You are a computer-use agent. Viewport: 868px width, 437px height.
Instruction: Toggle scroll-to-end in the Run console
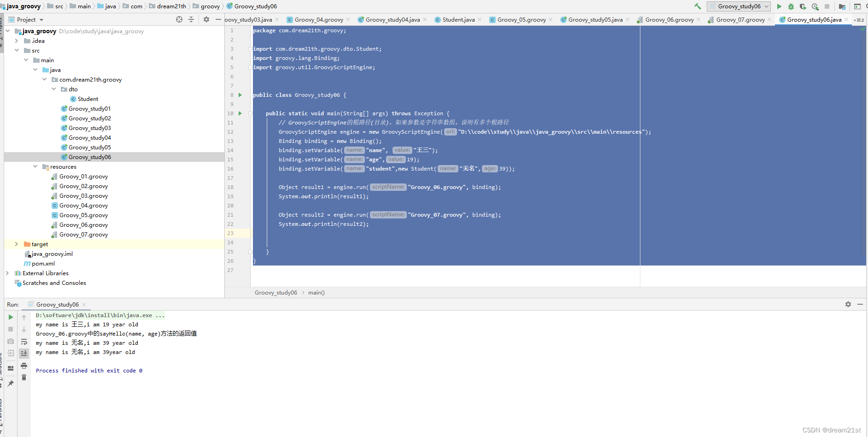click(24, 353)
